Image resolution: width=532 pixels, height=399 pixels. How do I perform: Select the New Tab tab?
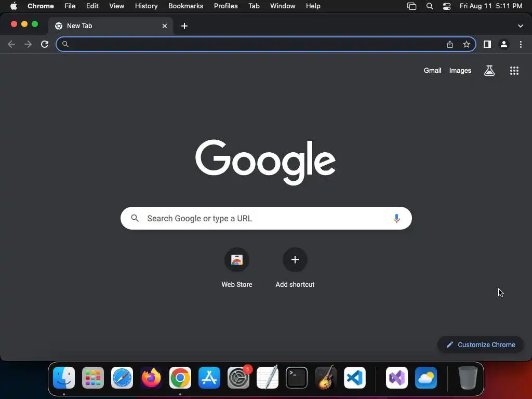(111, 26)
